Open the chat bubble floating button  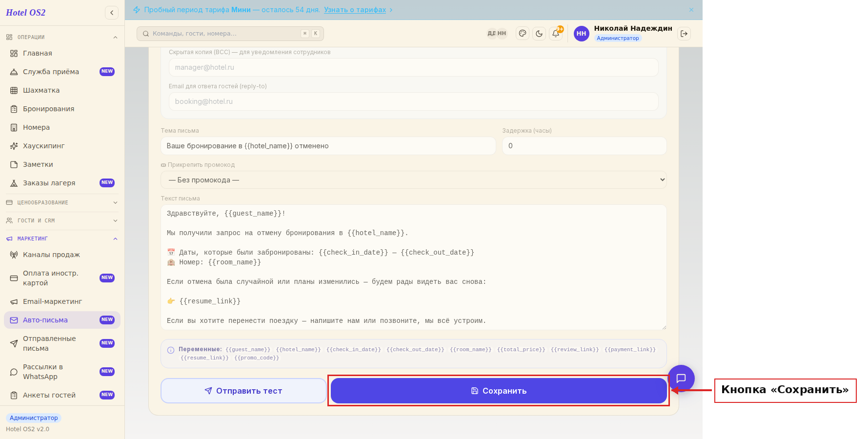coord(681,378)
